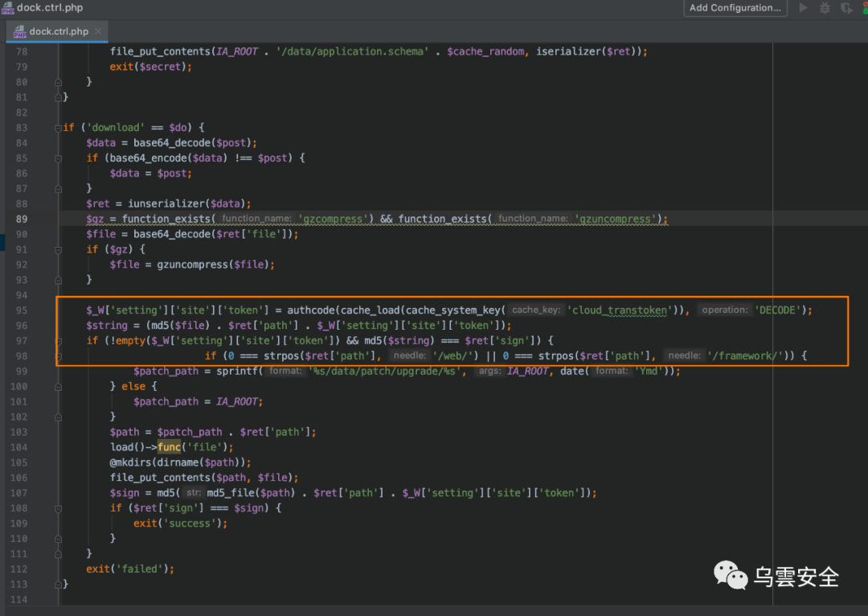Click the Run with Coverage shield icon

click(846, 8)
